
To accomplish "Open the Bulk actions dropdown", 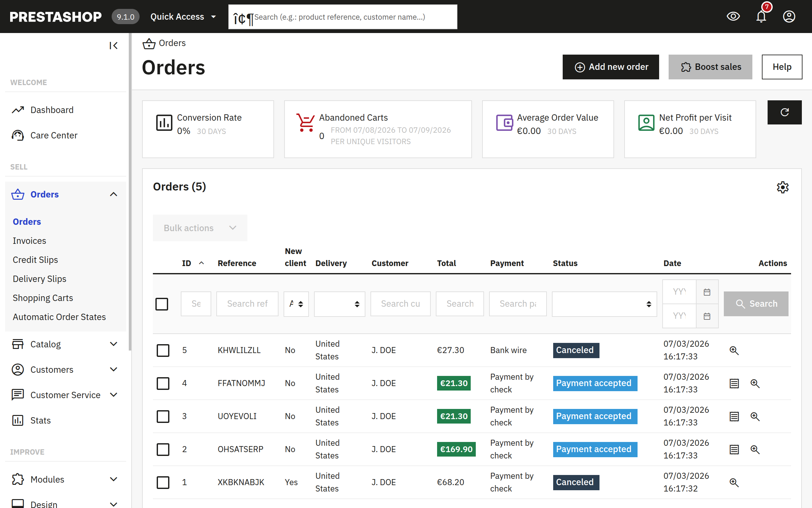I will point(200,228).
